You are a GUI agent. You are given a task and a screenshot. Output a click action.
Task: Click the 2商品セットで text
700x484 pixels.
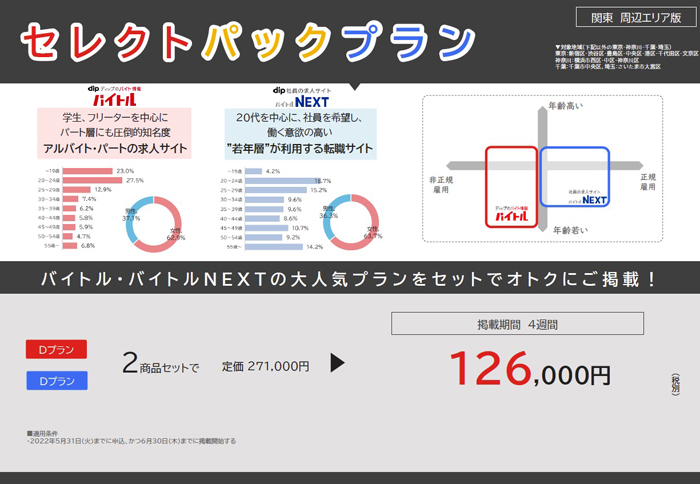coord(161,363)
